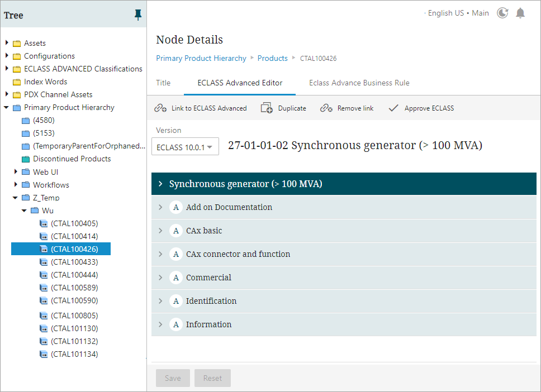Collapse the Synchronous generator panel header

(160, 184)
